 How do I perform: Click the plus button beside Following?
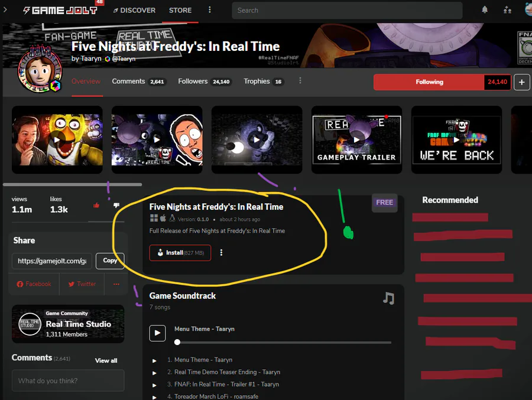point(521,82)
